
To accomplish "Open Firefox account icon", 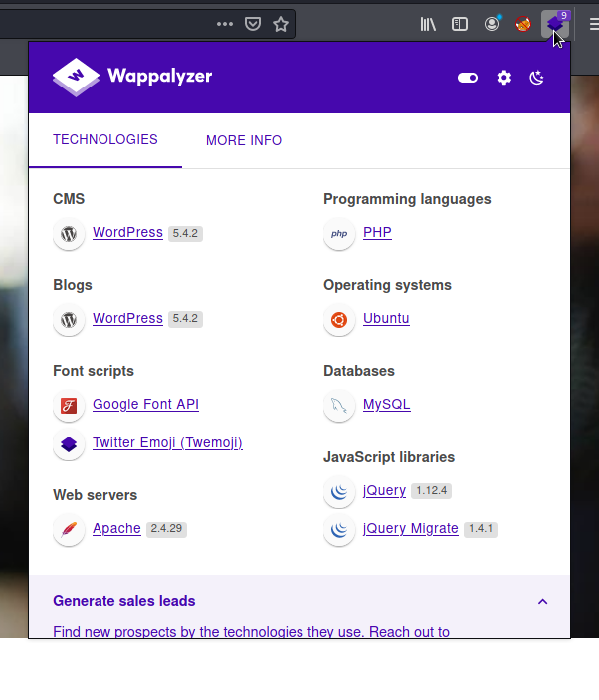I will tap(492, 24).
